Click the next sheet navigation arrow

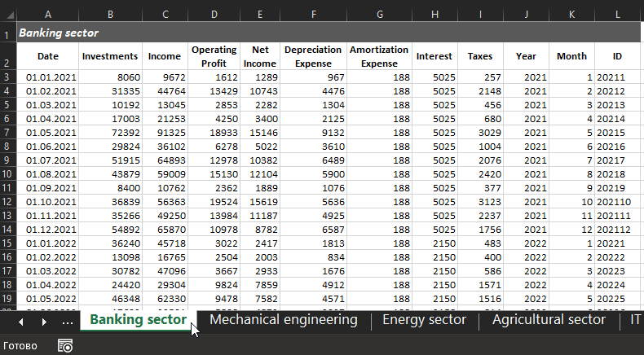pyautogui.click(x=43, y=322)
